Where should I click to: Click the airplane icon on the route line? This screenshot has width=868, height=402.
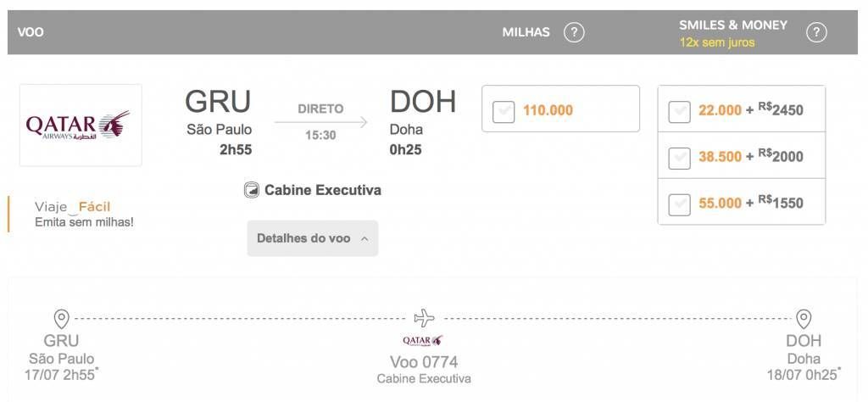425,318
